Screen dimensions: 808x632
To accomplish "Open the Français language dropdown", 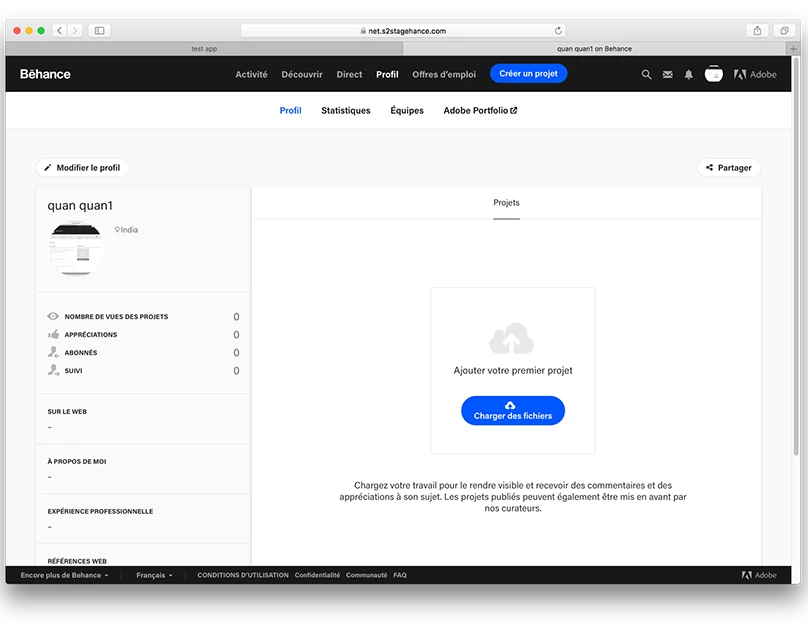I will click(154, 575).
